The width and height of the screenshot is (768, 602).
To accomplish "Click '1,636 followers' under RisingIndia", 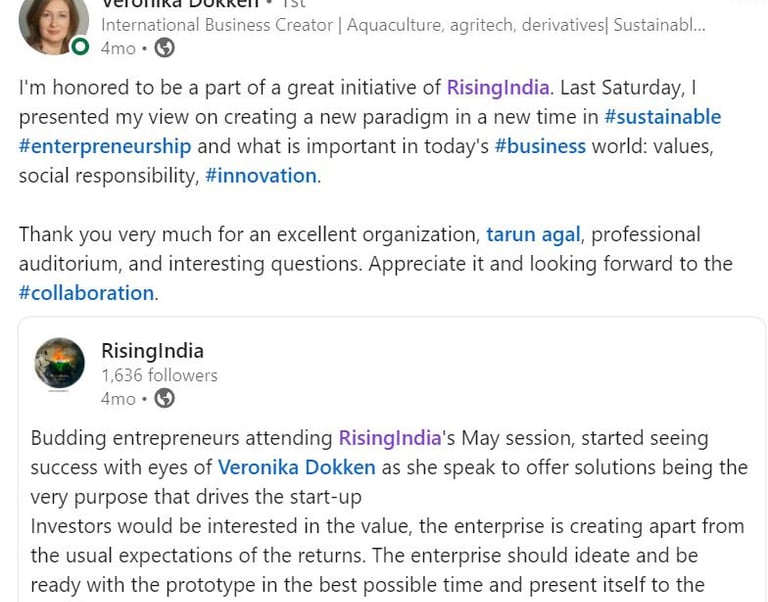I will pyautogui.click(x=159, y=375).
